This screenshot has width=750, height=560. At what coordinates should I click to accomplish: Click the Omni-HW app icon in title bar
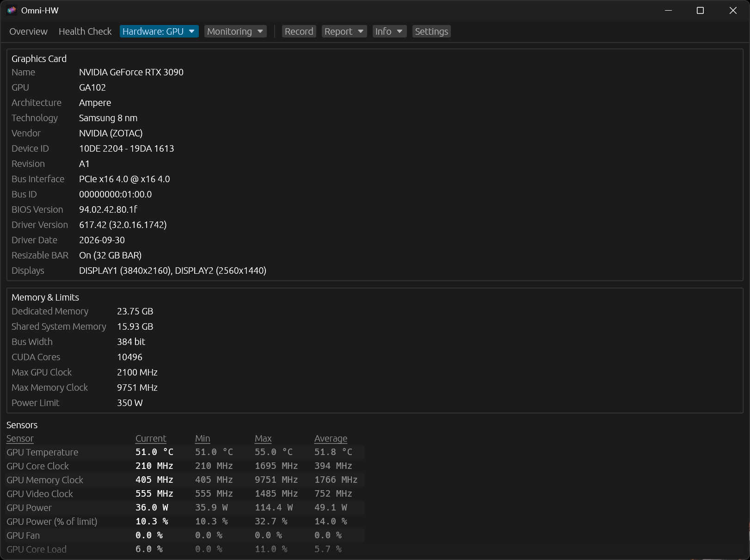click(x=12, y=10)
